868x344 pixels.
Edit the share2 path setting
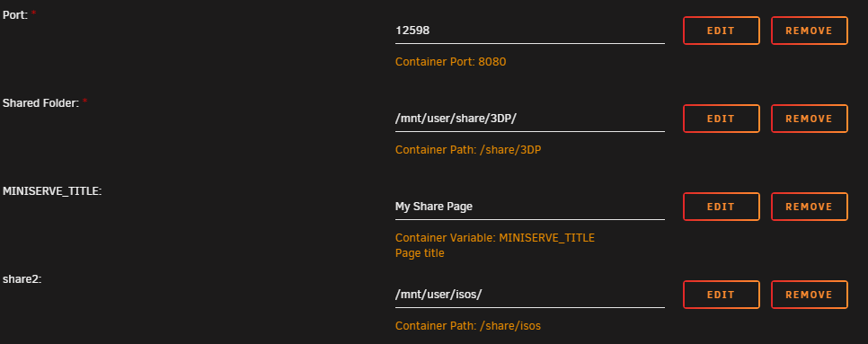click(722, 295)
